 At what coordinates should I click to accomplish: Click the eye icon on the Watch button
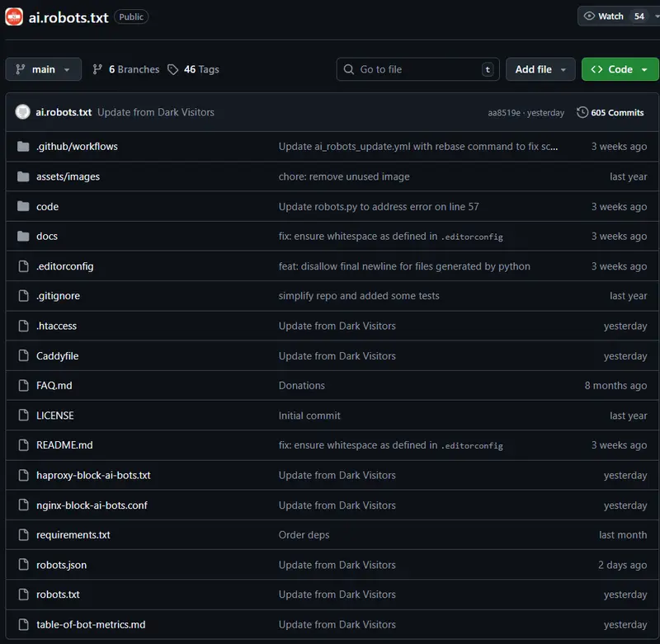click(x=589, y=16)
